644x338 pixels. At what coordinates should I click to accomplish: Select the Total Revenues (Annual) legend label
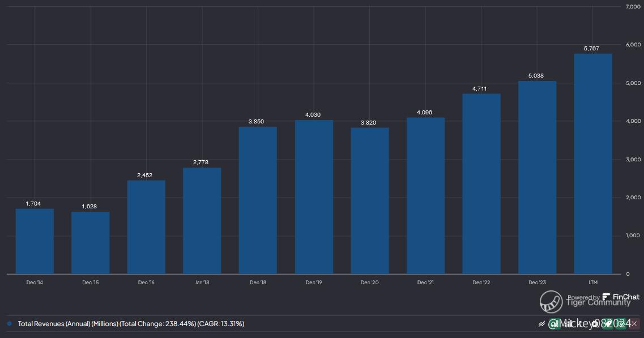[x=131, y=324]
